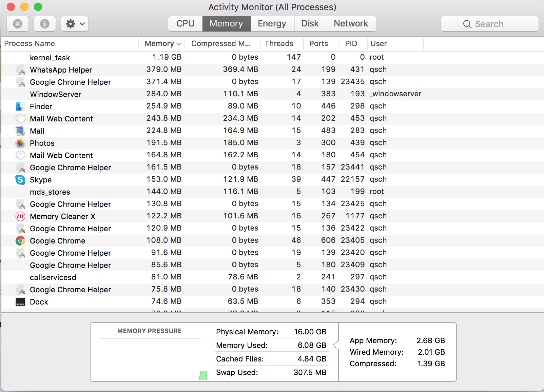The width and height of the screenshot is (544, 392).
Task: Click shield icon of Mail Web Content 243.8 MB
Action: pyautogui.click(x=20, y=119)
